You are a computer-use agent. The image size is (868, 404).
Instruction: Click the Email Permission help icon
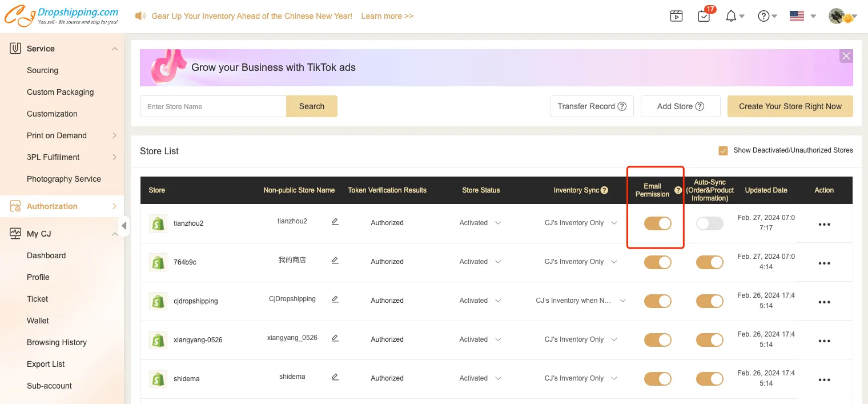pos(678,190)
